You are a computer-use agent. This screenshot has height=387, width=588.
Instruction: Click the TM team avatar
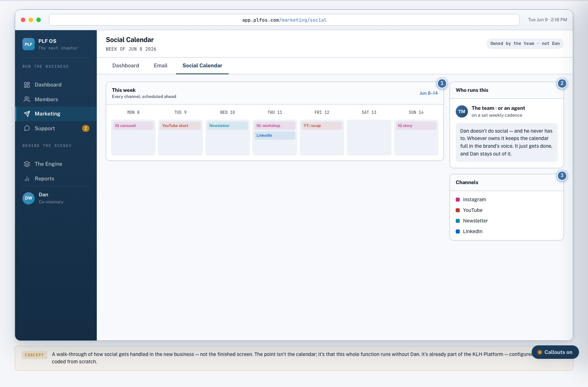(462, 111)
